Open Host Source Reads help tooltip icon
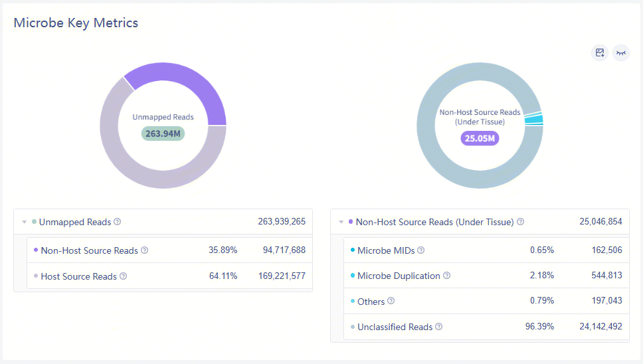The image size is (643, 364). point(124,276)
